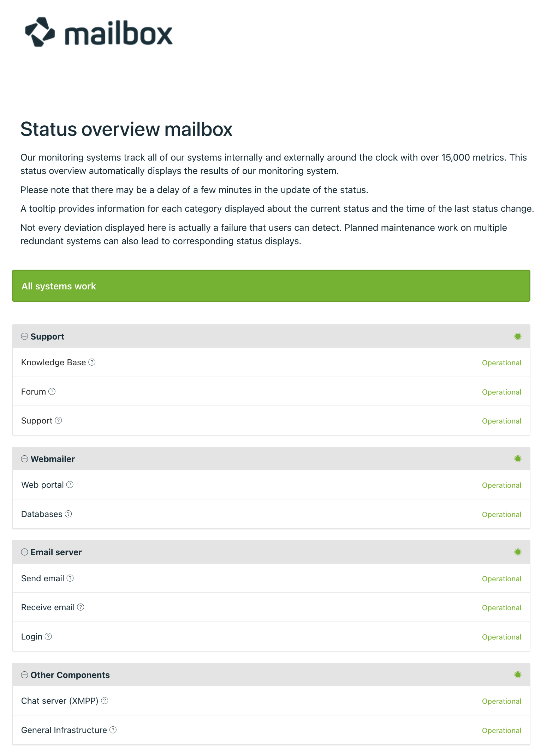Collapse the Other Components section
This screenshot has height=756, width=541.
pyautogui.click(x=24, y=675)
